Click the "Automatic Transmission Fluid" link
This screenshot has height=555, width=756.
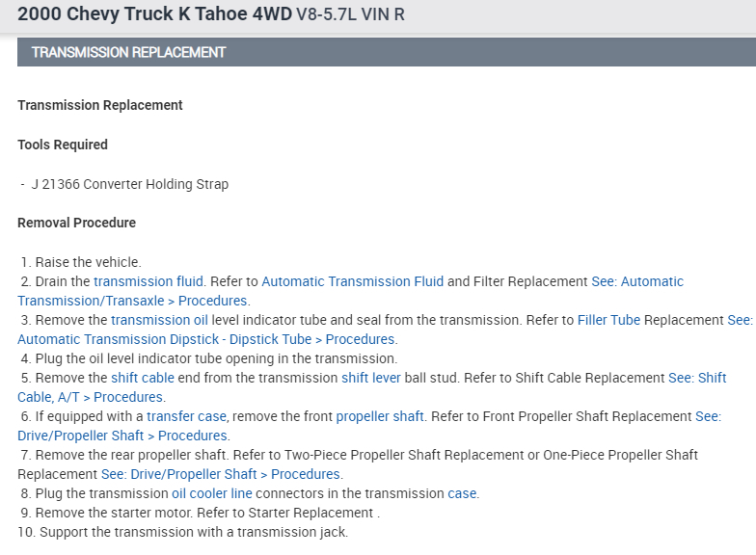click(x=352, y=281)
